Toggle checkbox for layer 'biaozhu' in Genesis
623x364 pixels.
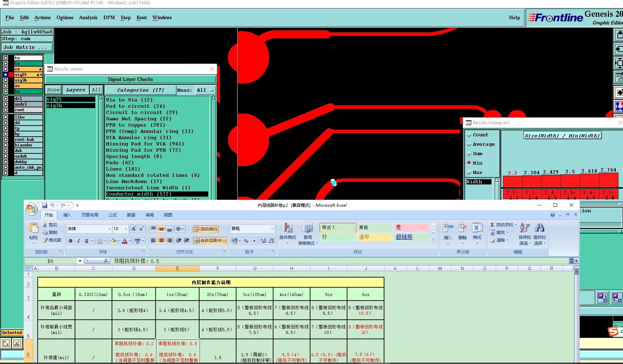click(6, 145)
